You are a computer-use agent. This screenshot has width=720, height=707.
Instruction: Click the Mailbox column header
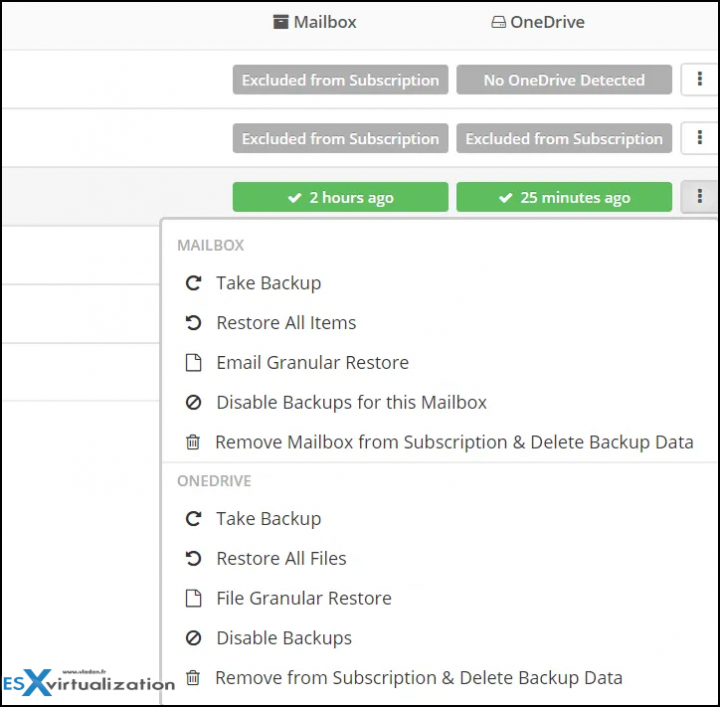pyautogui.click(x=315, y=22)
